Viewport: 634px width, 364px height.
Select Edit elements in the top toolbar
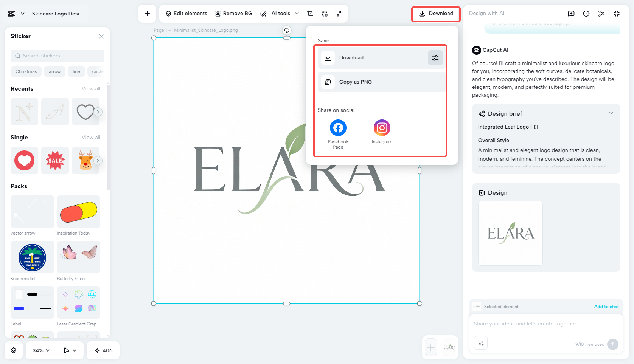point(185,13)
